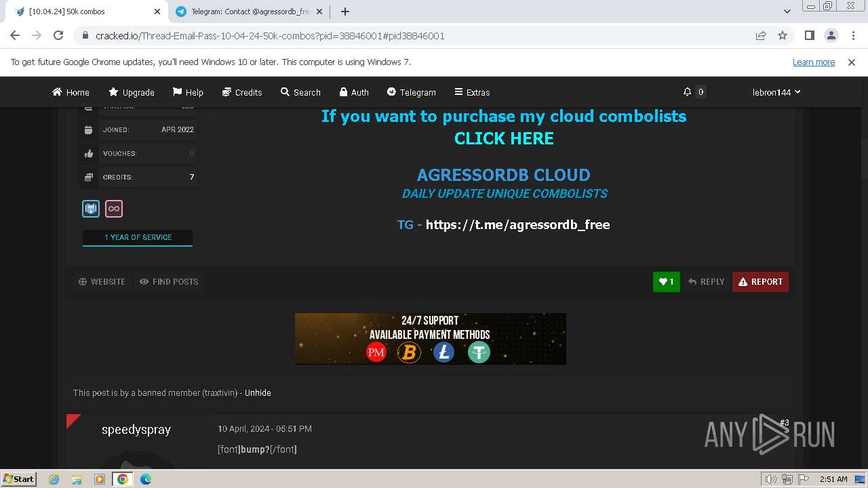Click the address bar URL
The image size is (868, 488).
pos(270,36)
